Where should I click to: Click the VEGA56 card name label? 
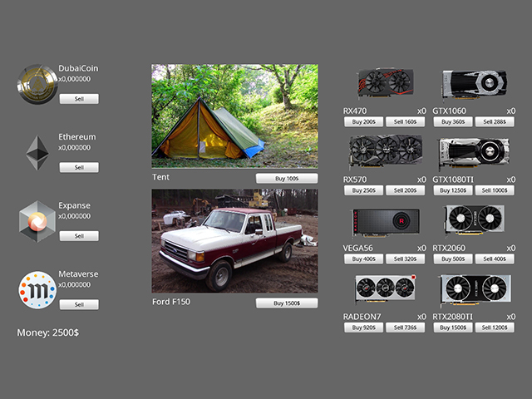click(x=358, y=248)
